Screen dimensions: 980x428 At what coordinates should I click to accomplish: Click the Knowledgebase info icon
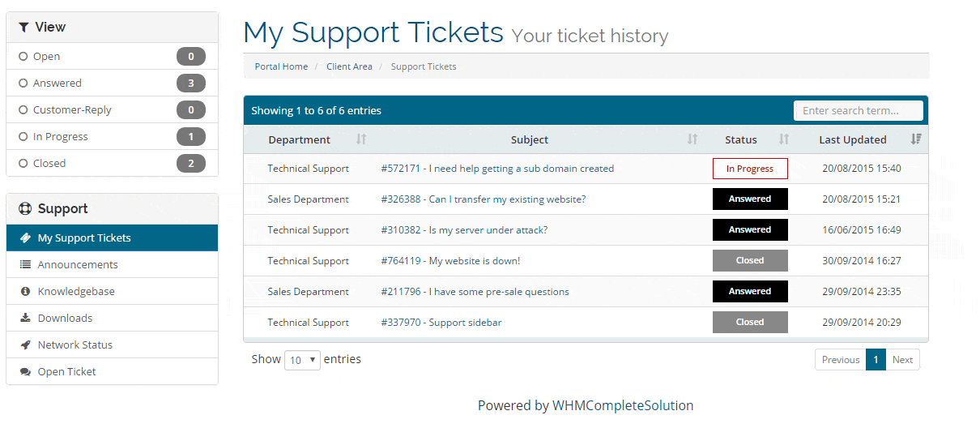pos(25,292)
